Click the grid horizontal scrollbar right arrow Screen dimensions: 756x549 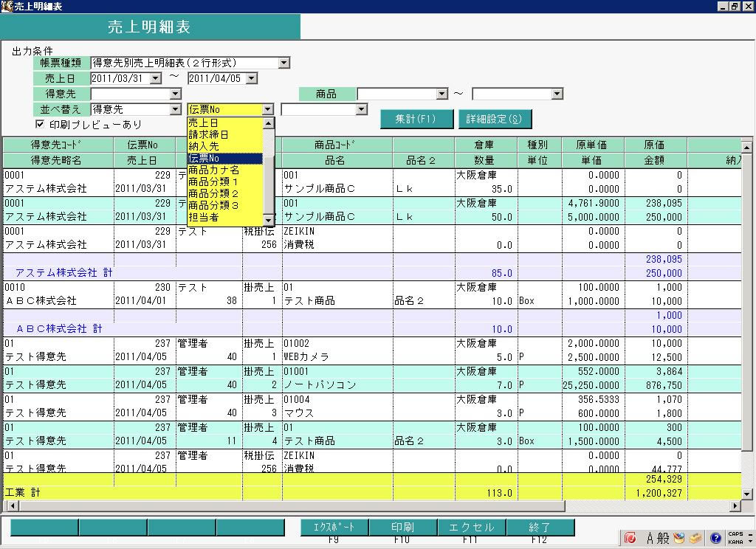pyautogui.click(x=735, y=505)
